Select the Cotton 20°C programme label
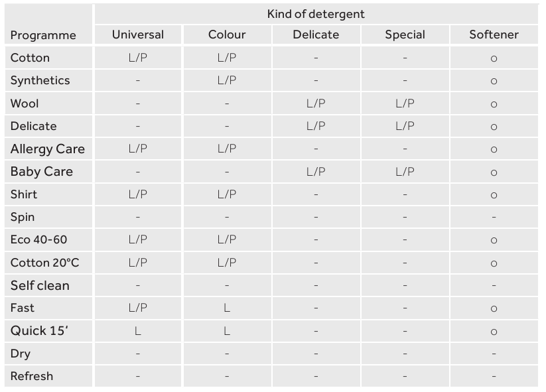The width and height of the screenshot is (546, 392). 44,263
